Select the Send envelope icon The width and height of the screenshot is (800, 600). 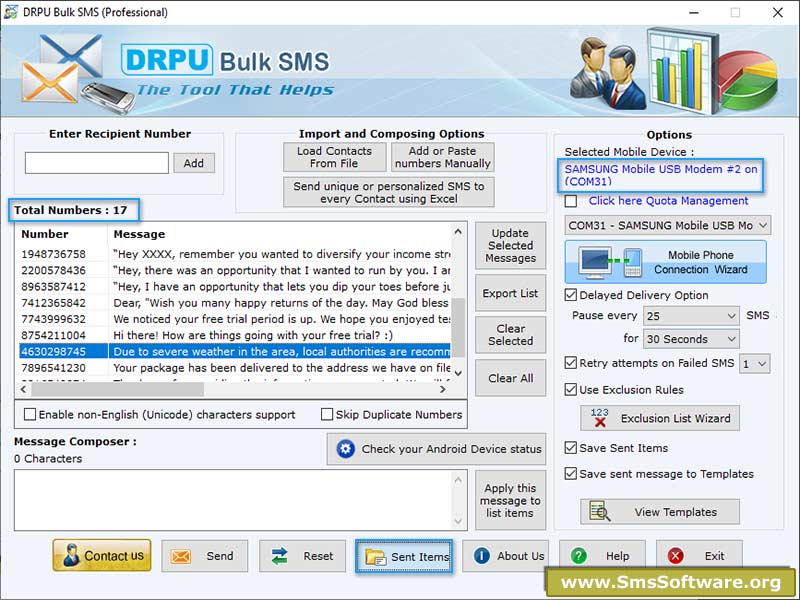point(181,556)
